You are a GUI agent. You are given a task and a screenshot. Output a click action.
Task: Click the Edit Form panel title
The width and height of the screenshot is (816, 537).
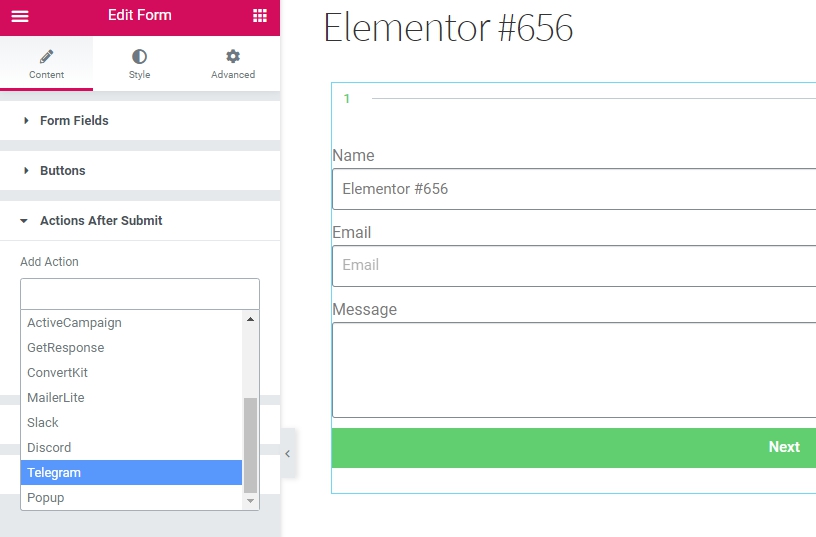tap(139, 15)
